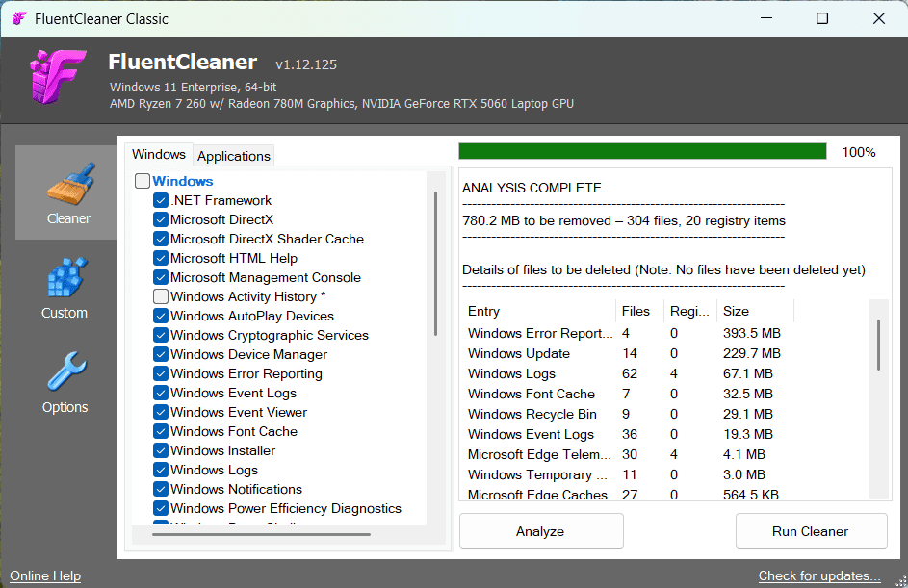Uncheck Windows Notifications checkbox

coord(161,489)
